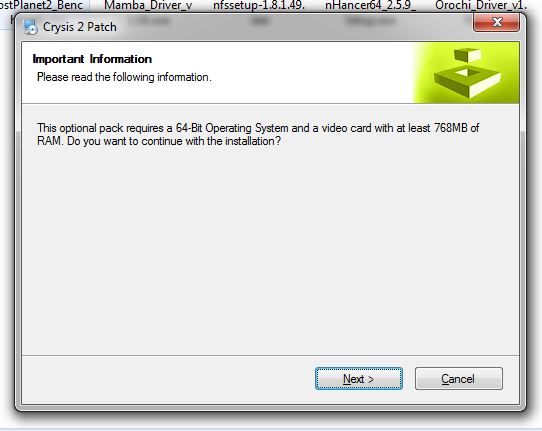Select the Orochi_Driver_v1 file label
Image resolution: width=542 pixels, height=431 pixels.
tap(481, 5)
